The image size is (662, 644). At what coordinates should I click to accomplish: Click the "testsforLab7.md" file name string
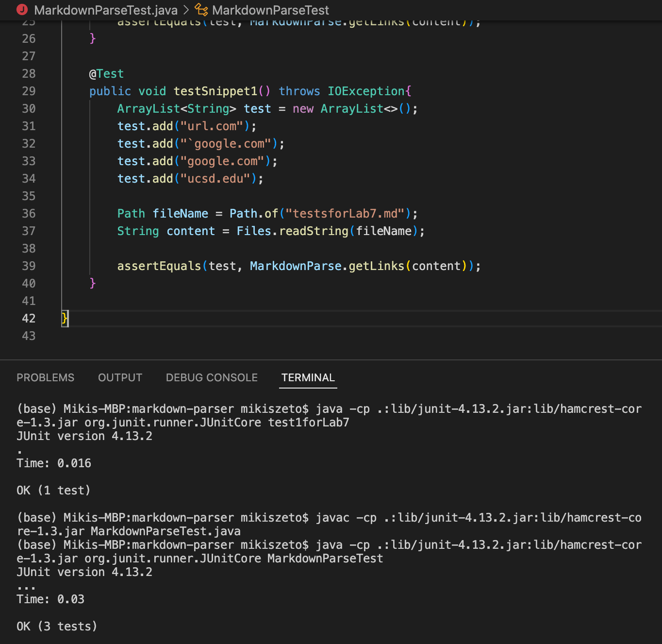click(x=345, y=213)
